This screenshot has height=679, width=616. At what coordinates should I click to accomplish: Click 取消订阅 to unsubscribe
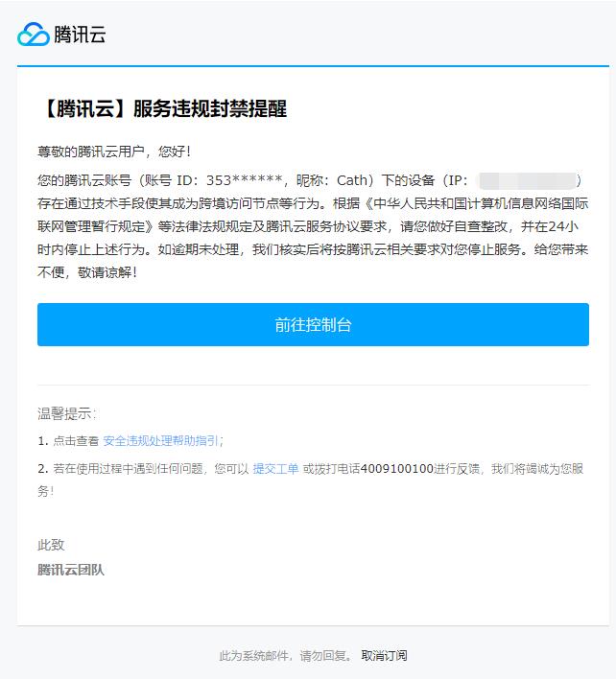point(384,656)
